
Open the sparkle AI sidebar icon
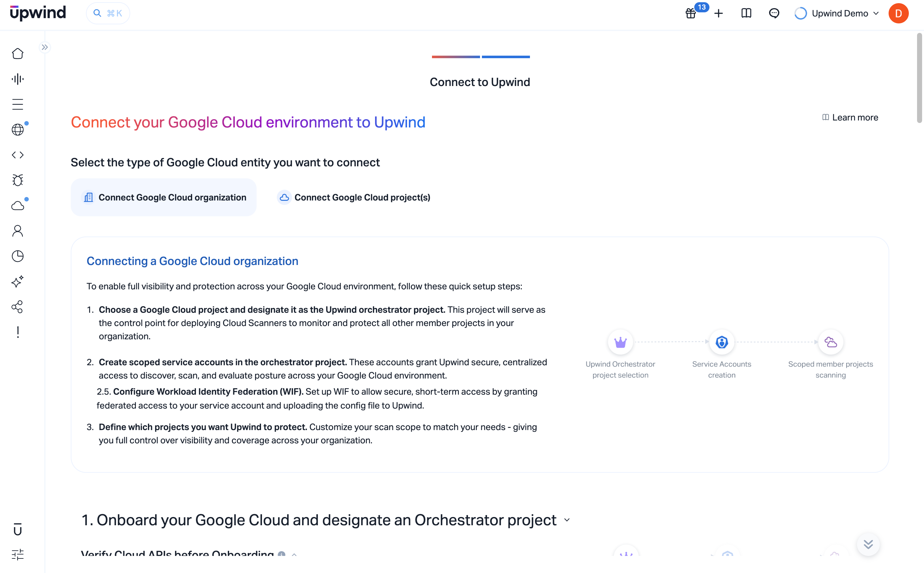[17, 281]
